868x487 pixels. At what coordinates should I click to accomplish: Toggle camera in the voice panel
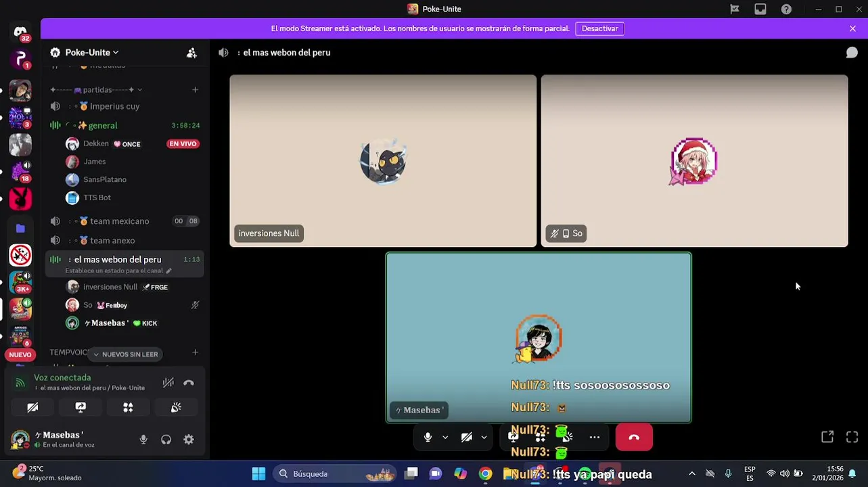(32, 407)
